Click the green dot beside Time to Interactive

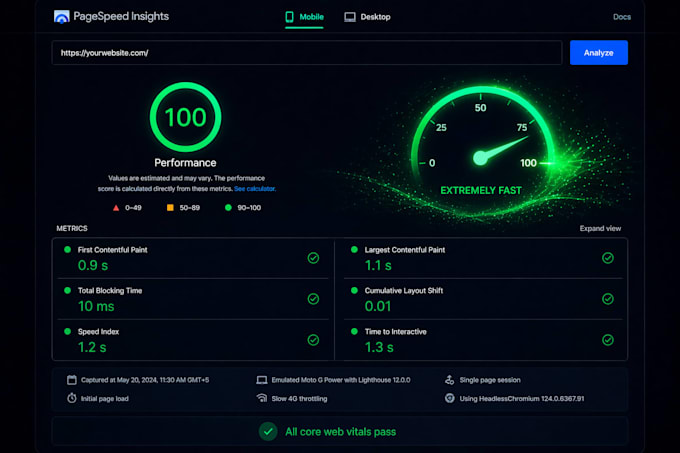[354, 331]
